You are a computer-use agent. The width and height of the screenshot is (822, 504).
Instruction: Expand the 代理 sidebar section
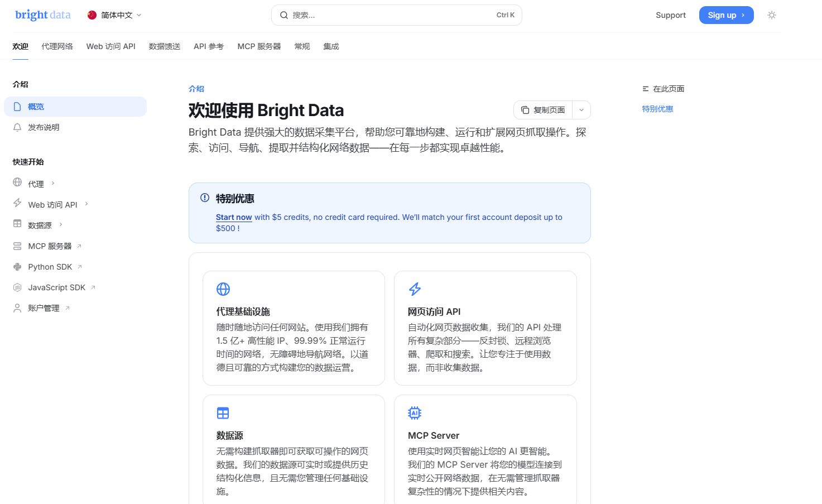point(53,183)
